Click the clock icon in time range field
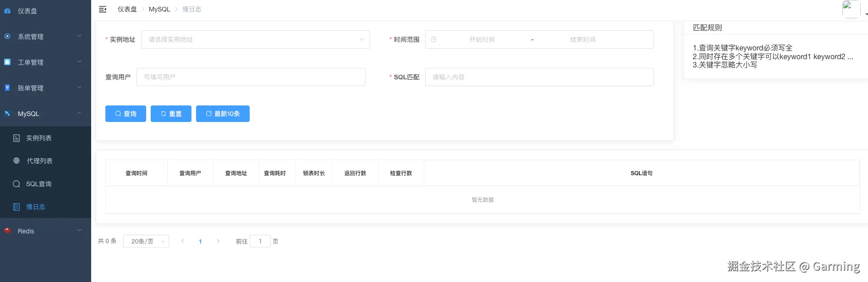The image size is (868, 282). tap(434, 39)
